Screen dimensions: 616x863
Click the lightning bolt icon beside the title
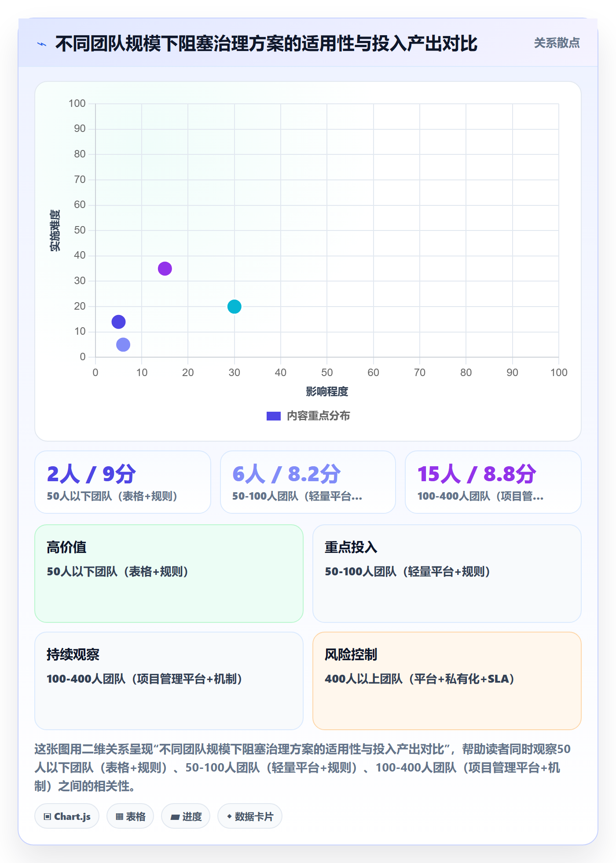[42, 44]
